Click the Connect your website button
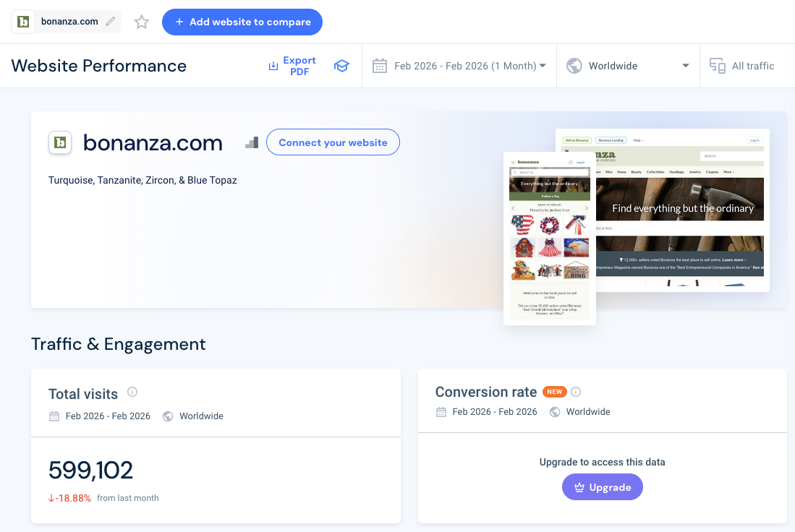 coord(333,142)
